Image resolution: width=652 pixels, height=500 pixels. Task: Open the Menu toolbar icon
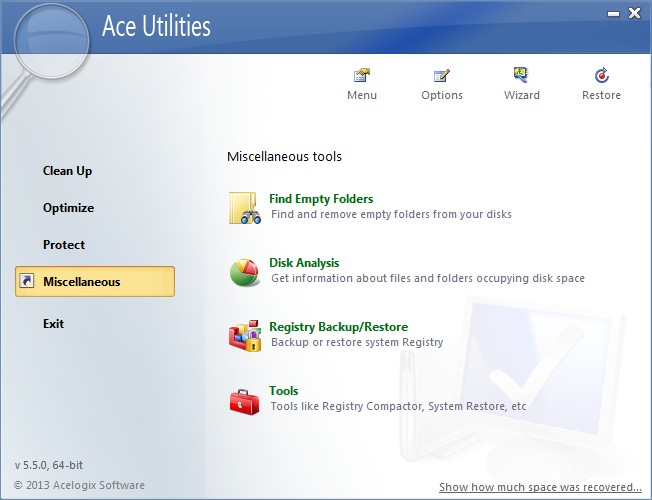point(362,76)
